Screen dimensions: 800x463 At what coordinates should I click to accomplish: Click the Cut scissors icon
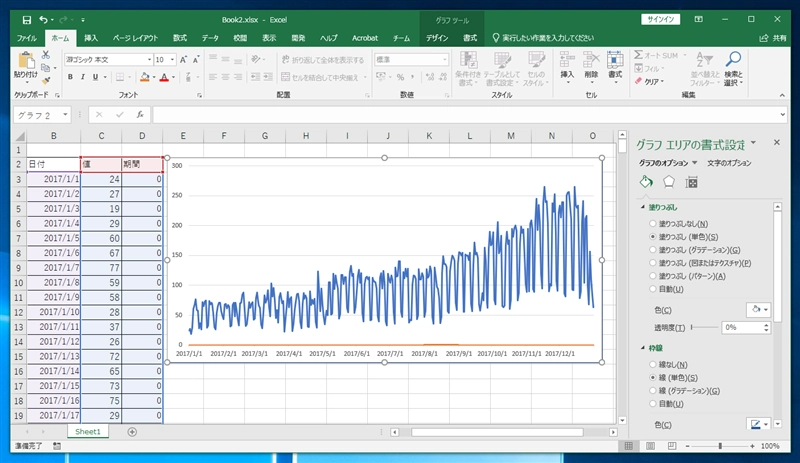tap(46, 55)
